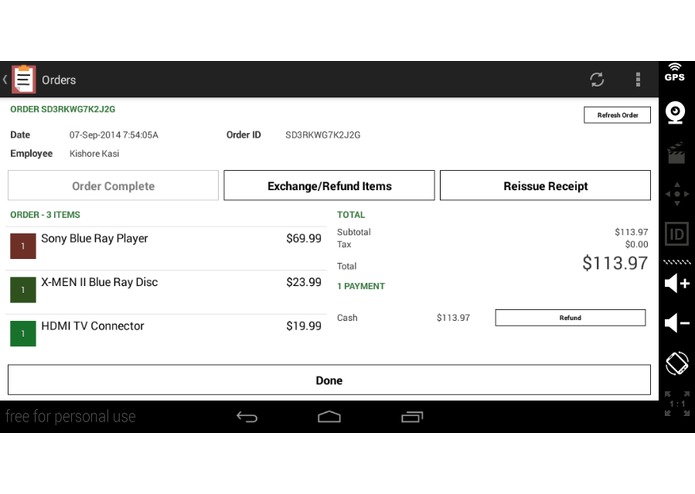The height and width of the screenshot is (494, 695).
Task: Select the HDMI TV Connector item
Action: click(166, 335)
